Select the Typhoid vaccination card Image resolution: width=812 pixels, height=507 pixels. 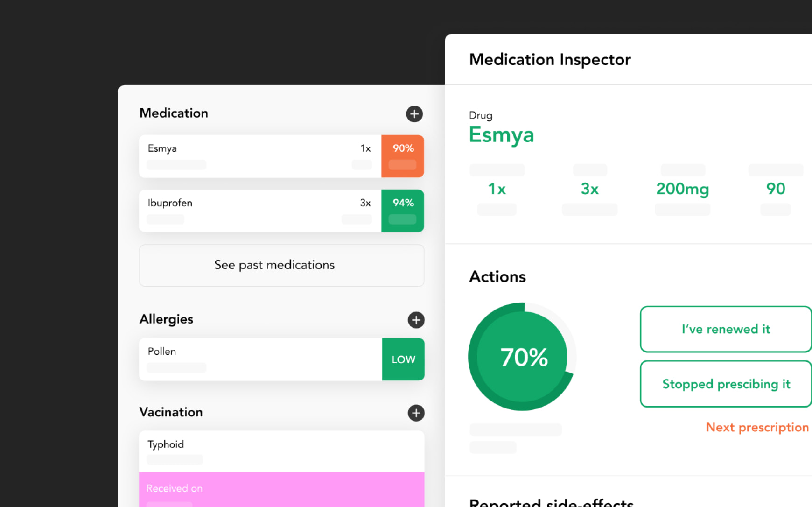(x=281, y=451)
